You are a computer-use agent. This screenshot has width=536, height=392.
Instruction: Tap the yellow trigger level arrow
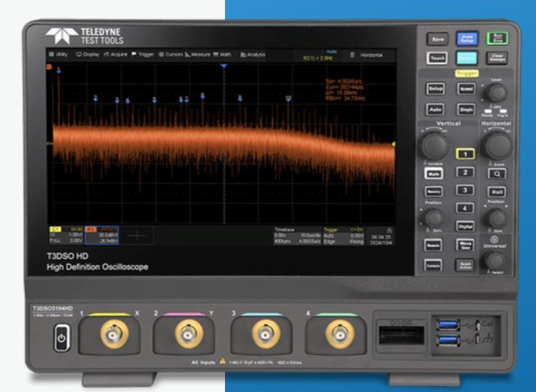click(x=393, y=144)
